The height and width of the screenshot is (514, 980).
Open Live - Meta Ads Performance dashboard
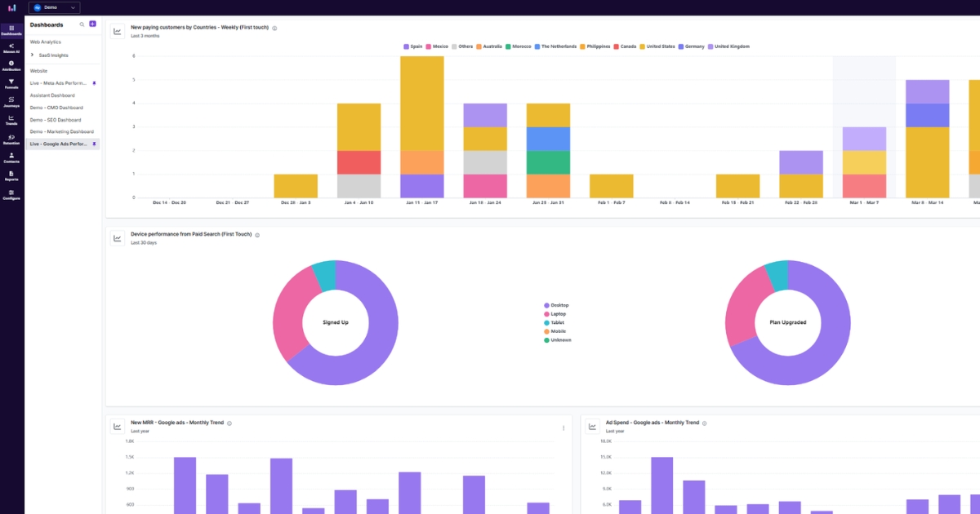58,83
